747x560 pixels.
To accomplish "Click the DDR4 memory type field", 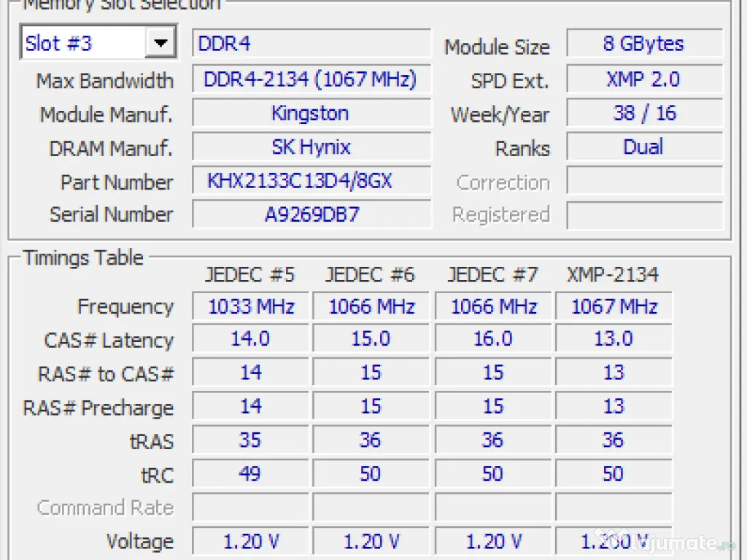I will (x=311, y=44).
